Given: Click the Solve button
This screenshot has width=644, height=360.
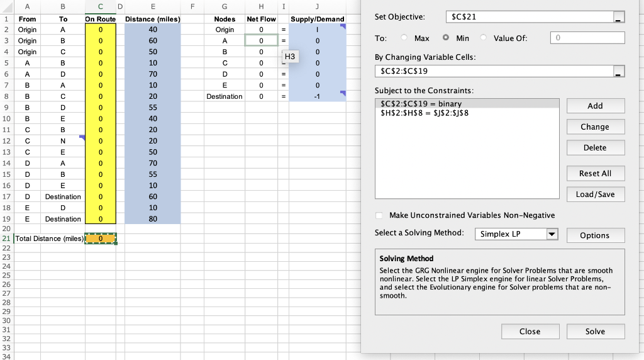Looking at the screenshot, I should click(x=596, y=332).
